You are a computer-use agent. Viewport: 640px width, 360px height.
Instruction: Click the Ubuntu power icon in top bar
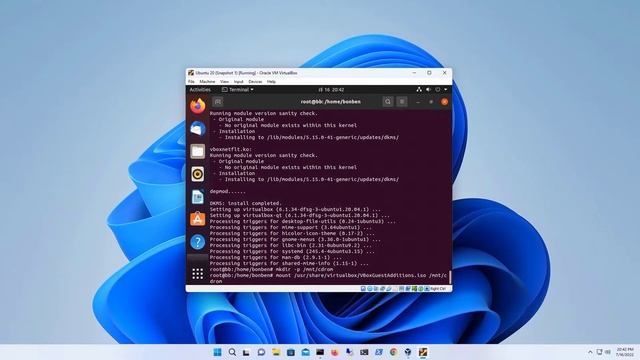(438, 89)
